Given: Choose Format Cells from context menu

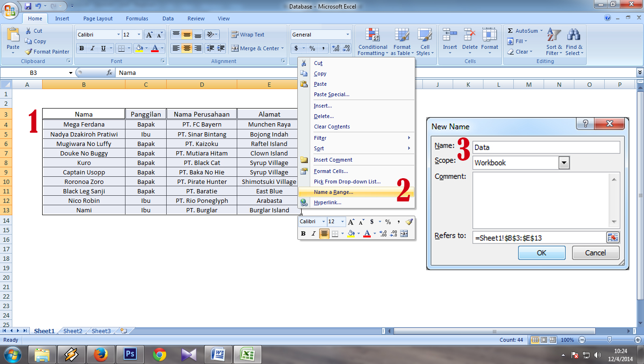Looking at the screenshot, I should click(x=356, y=171).
